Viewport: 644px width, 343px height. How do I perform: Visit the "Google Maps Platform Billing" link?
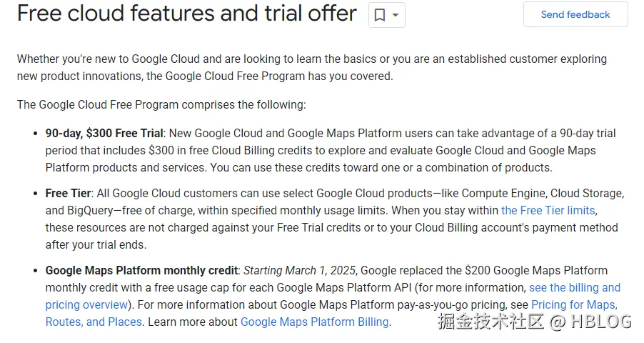tap(314, 322)
